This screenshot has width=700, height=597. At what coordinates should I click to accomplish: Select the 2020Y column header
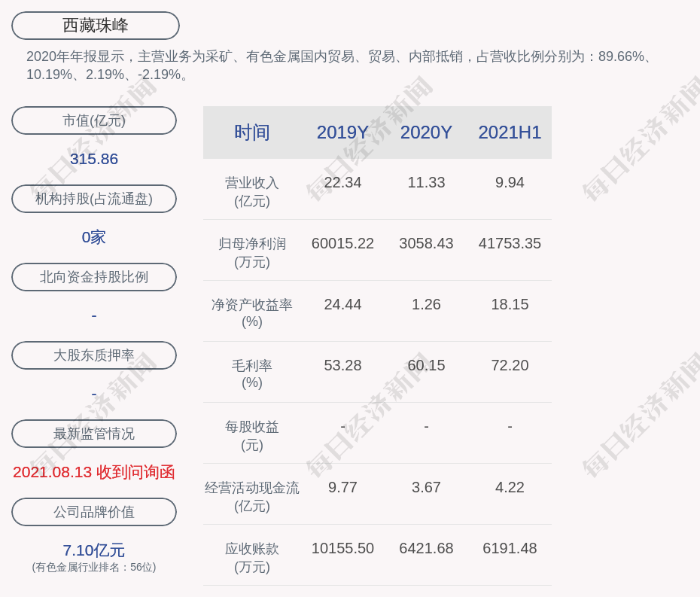[x=426, y=132]
